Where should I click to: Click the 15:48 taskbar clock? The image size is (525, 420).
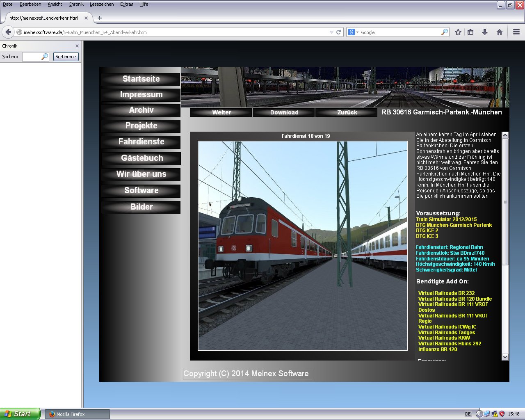tap(514, 414)
